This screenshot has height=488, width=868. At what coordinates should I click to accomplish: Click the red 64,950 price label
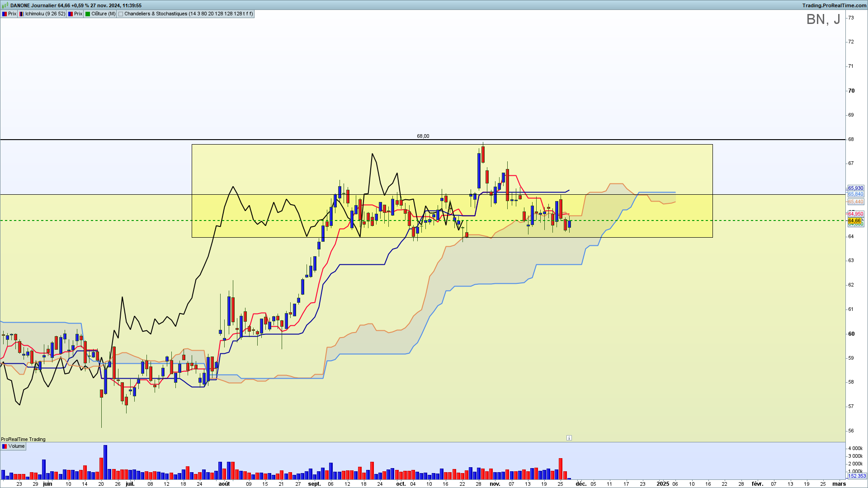[855, 214]
